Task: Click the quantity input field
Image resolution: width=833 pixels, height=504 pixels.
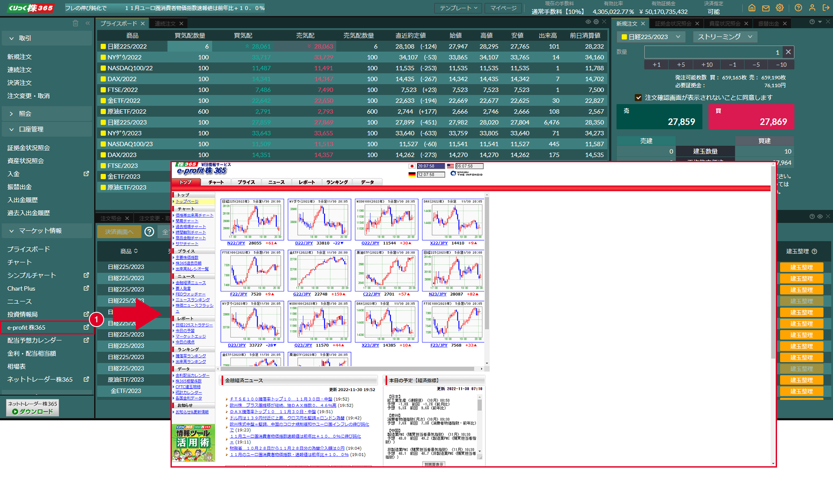Action: tap(714, 52)
